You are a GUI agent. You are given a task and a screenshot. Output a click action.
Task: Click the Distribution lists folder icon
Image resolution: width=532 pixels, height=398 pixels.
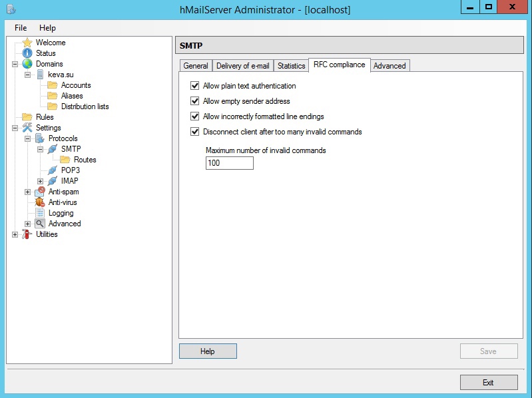tap(52, 106)
